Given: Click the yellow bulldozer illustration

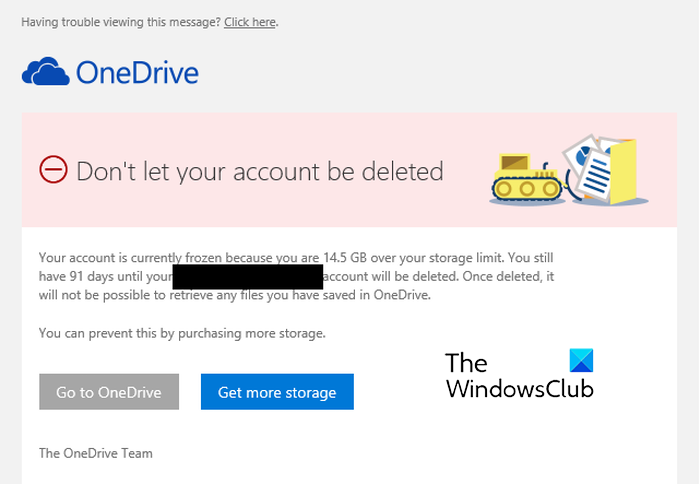Looking at the screenshot, I should click(x=526, y=178).
